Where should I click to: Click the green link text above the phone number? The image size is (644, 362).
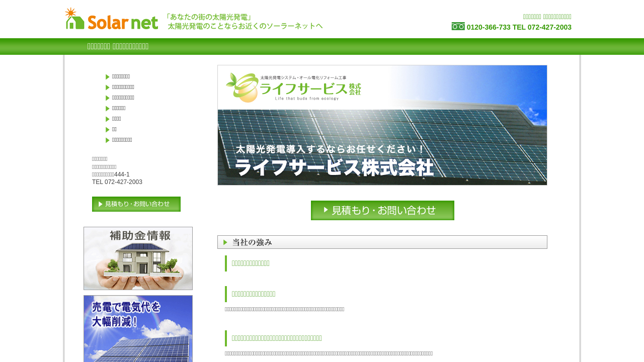[x=547, y=17]
